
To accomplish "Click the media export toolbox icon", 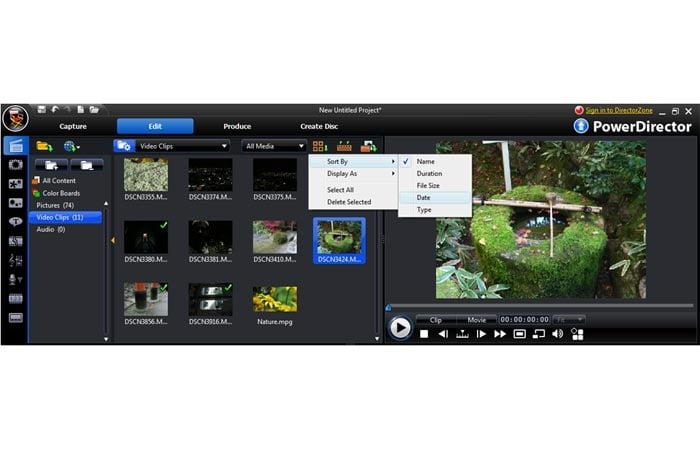I will point(368,146).
